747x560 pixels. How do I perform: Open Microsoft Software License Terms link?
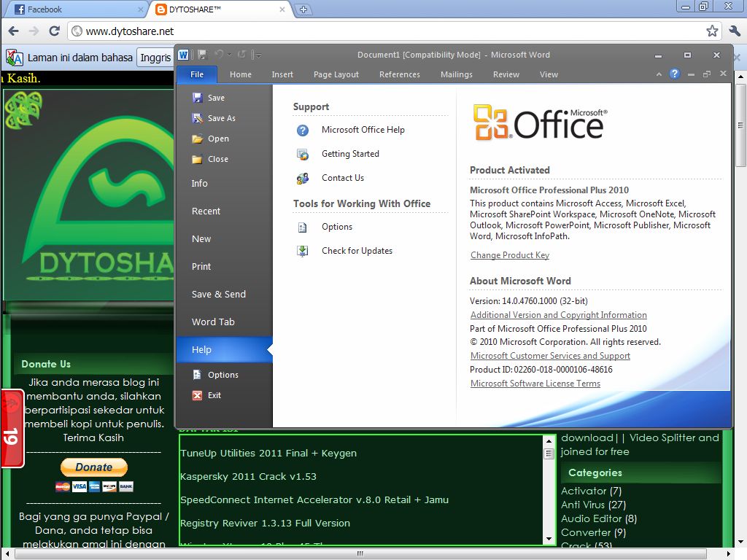535,384
